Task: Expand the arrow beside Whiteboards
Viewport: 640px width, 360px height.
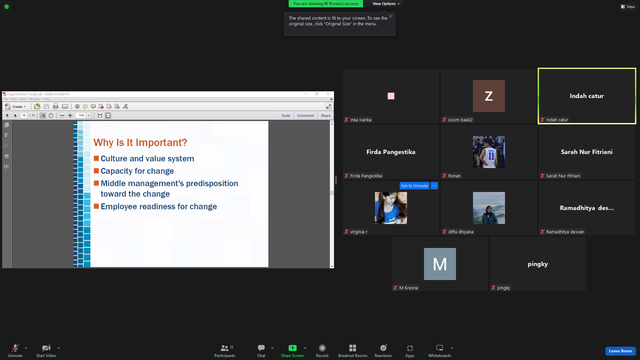Action: 452,348
